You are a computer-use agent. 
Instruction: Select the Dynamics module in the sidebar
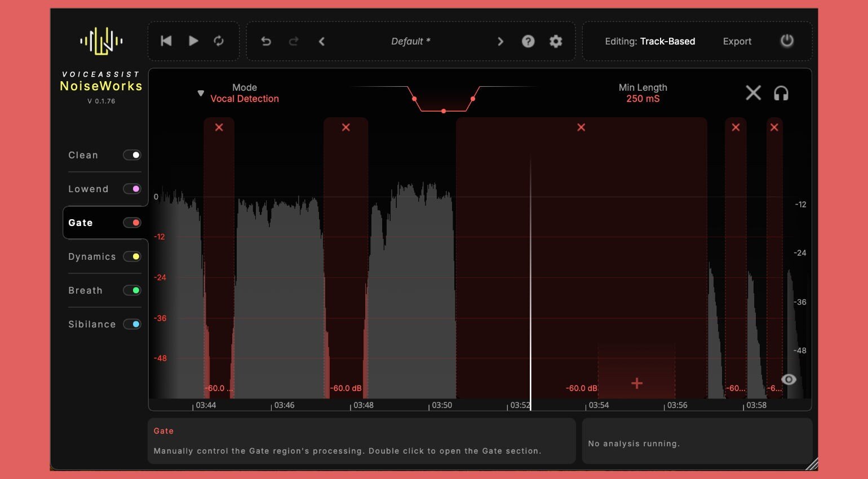click(92, 256)
